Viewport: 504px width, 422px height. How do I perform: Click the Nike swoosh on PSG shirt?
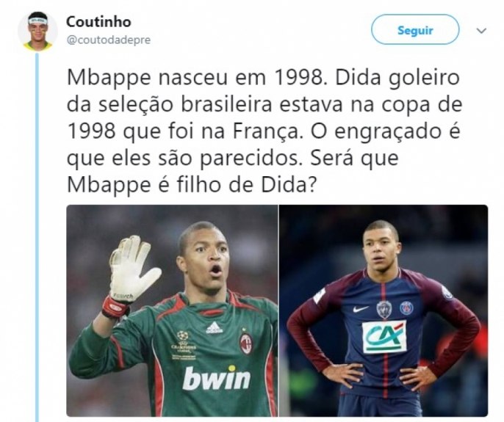(x=360, y=309)
